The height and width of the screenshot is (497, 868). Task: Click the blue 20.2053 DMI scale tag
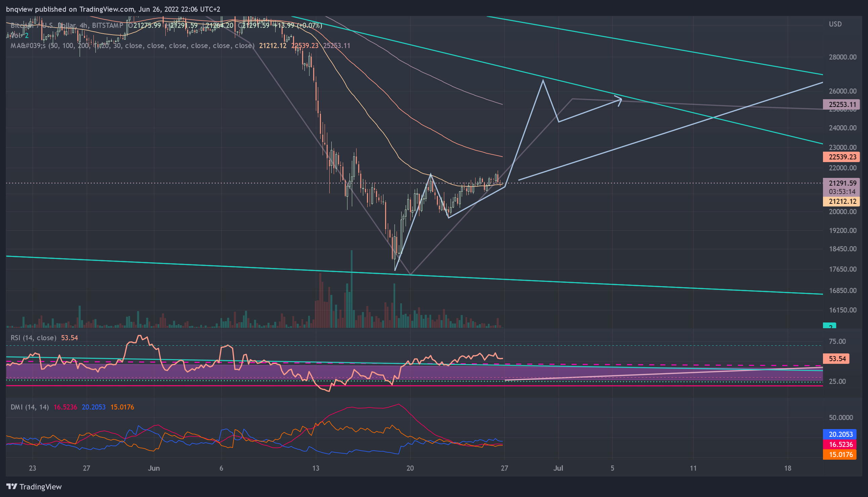point(840,434)
